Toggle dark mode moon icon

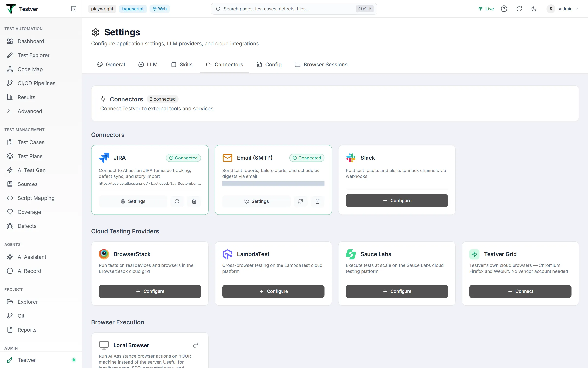[x=534, y=9]
